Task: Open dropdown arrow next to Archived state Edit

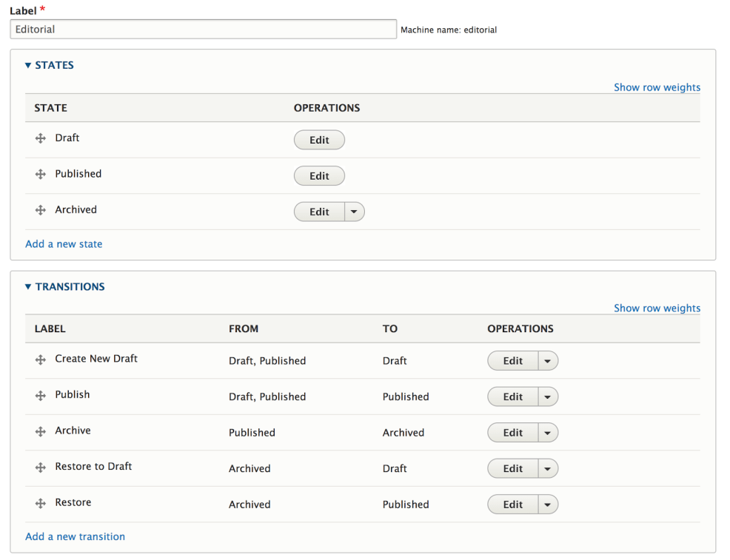Action: pyautogui.click(x=354, y=212)
